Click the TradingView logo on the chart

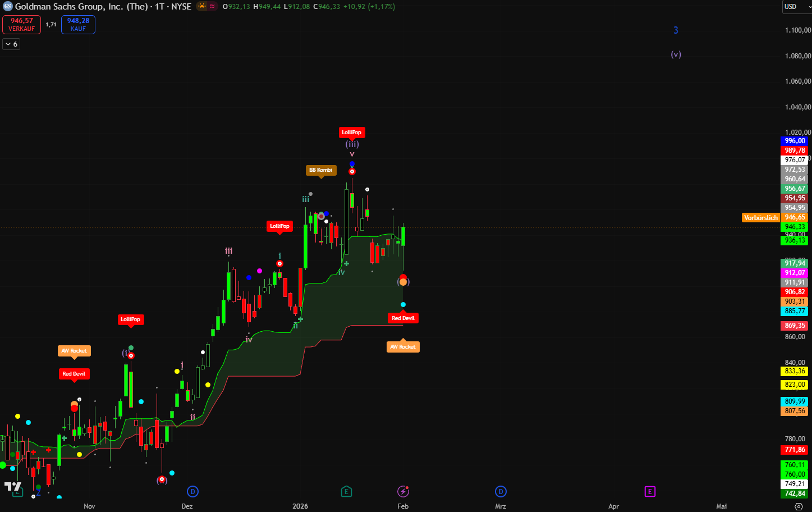tap(12, 486)
